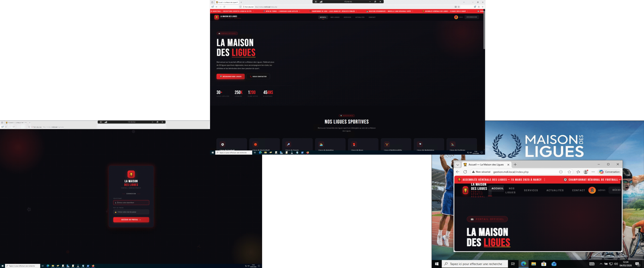
Task: Reload the gestion.mdl.local page in Edge
Action: click(465, 172)
